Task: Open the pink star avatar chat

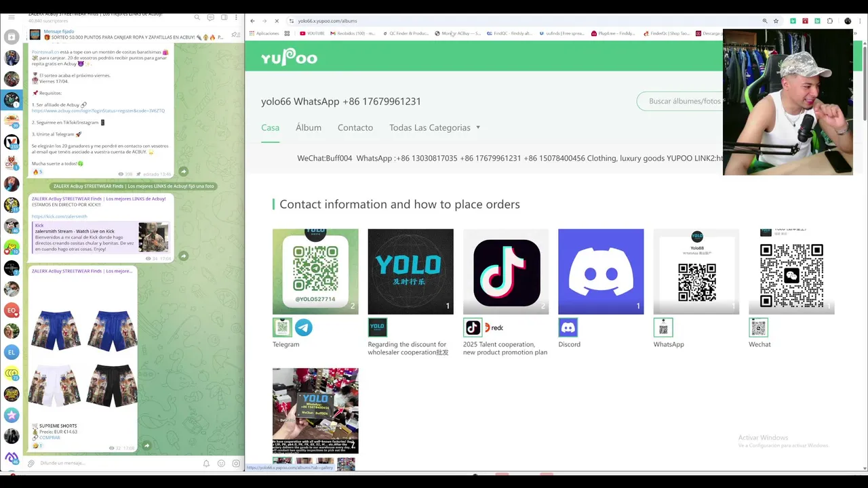Action: [x=12, y=415]
